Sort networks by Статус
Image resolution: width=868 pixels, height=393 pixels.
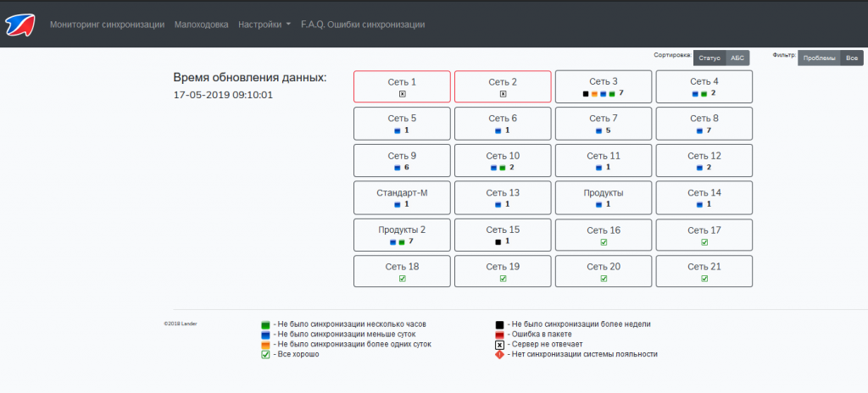(709, 58)
